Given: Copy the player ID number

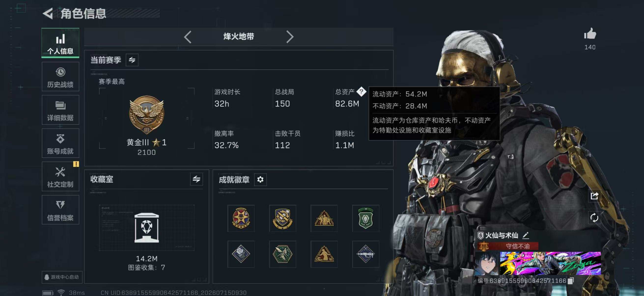Looking at the screenshot, I should [570, 281].
